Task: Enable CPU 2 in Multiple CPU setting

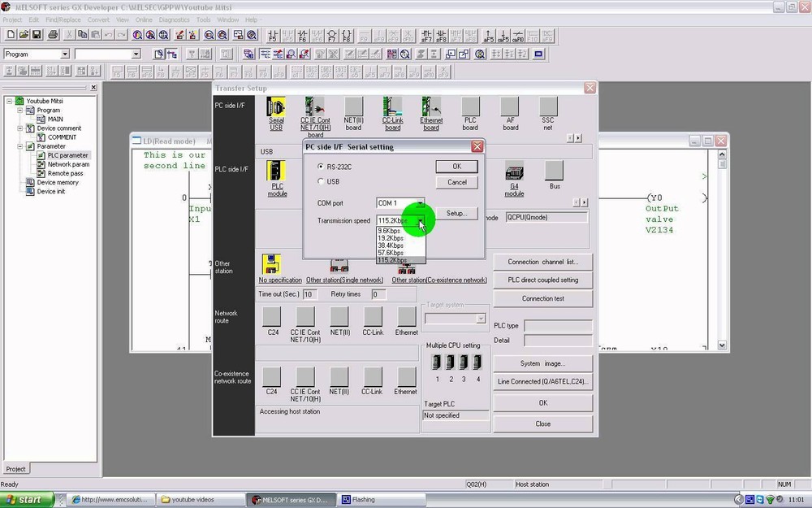Action: (449, 361)
